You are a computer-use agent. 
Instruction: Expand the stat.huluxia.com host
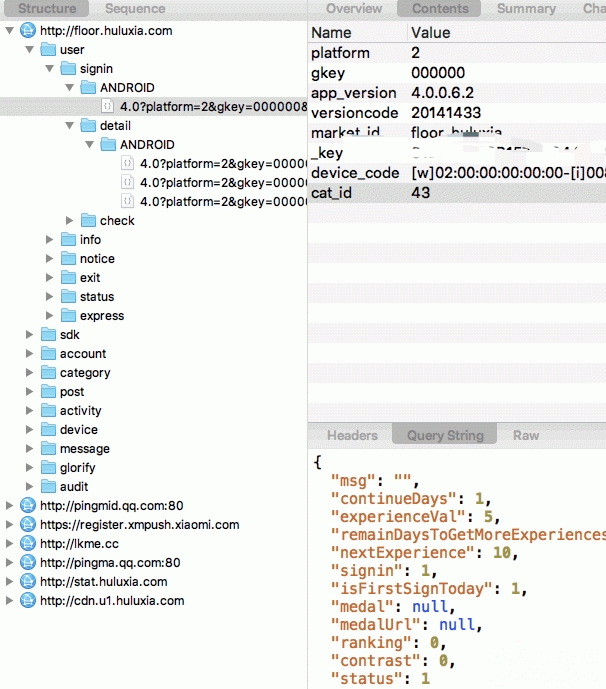click(10, 582)
